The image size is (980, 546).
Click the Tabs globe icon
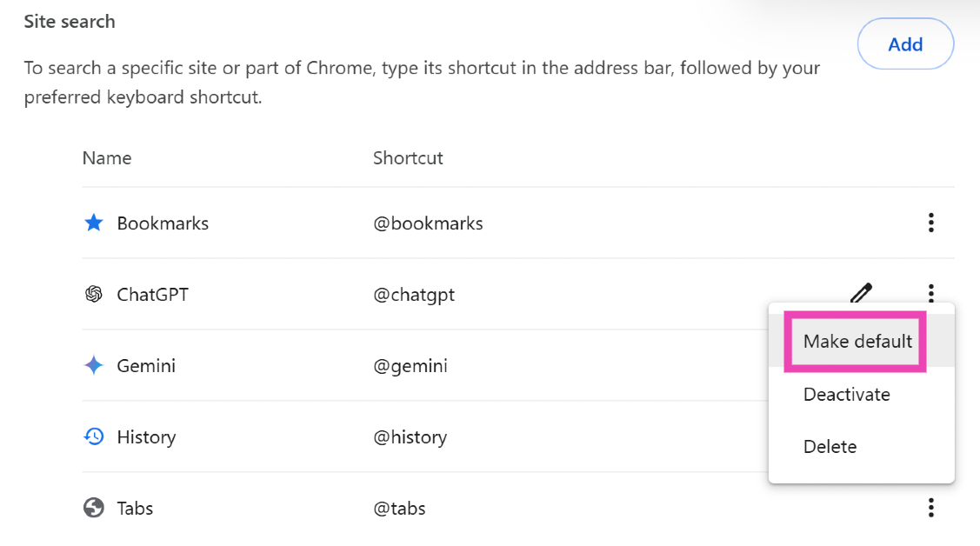click(94, 508)
